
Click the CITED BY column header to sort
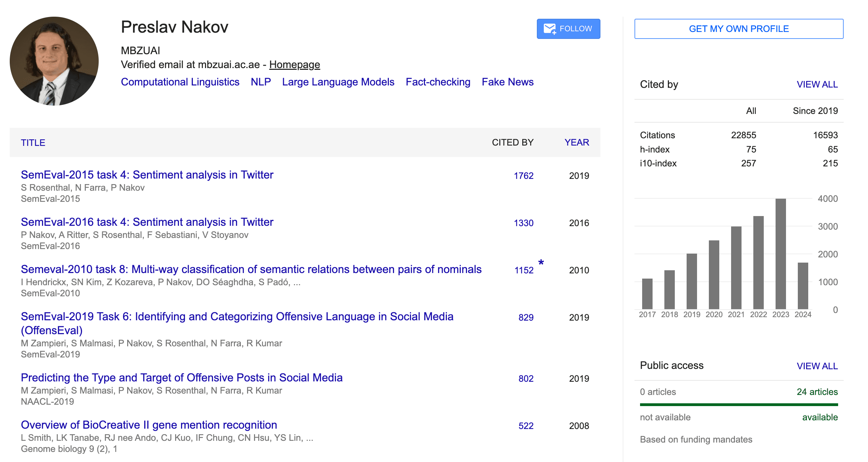pyautogui.click(x=513, y=143)
